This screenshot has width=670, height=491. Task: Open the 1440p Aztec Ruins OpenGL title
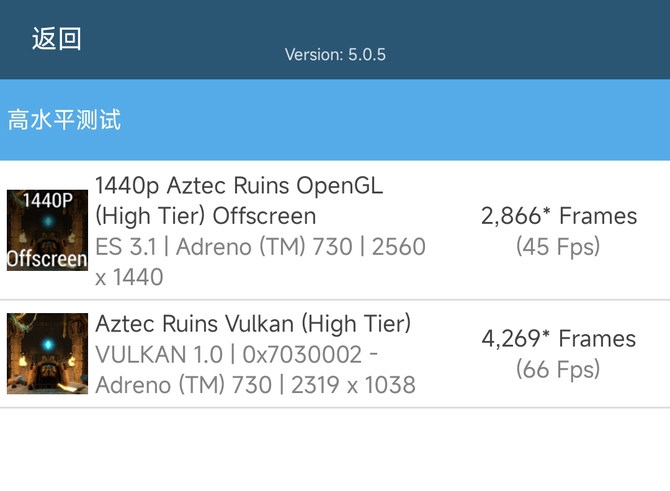click(x=238, y=185)
